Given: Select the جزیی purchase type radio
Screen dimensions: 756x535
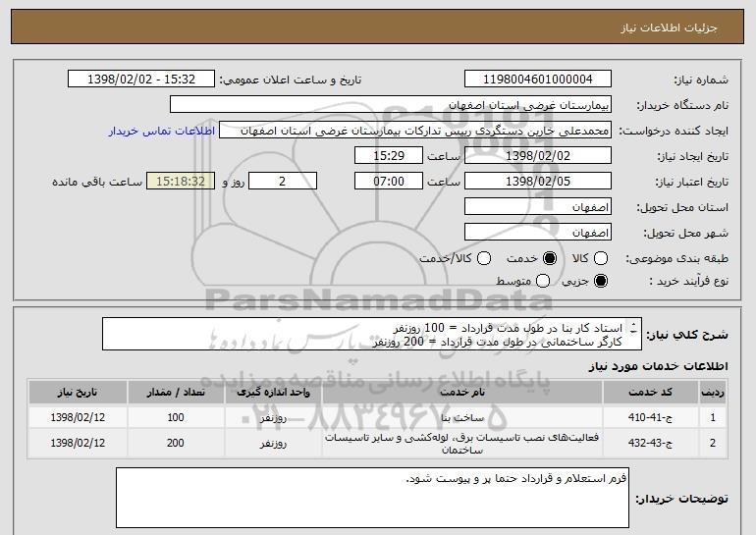Looking at the screenshot, I should pyautogui.click(x=601, y=281).
